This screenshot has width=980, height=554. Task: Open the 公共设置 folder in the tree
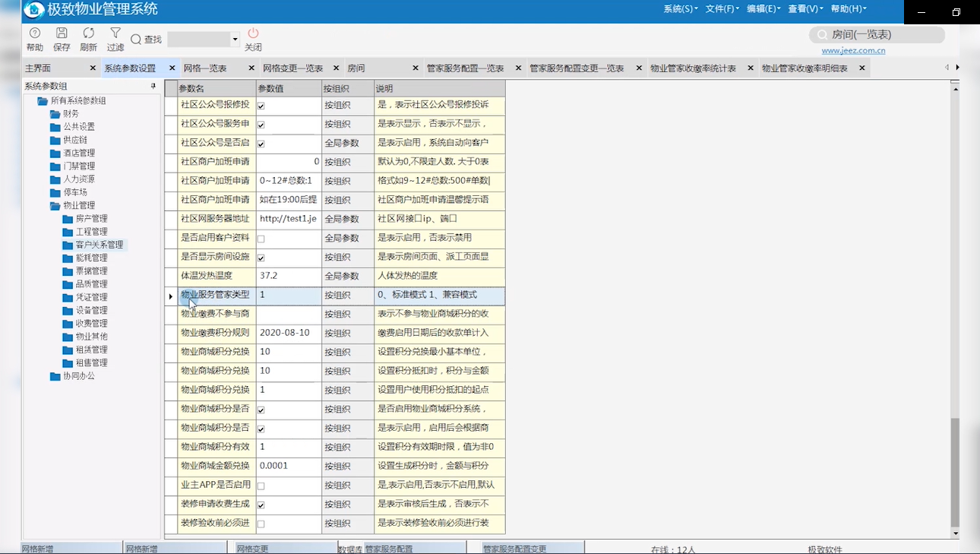pos(72,127)
